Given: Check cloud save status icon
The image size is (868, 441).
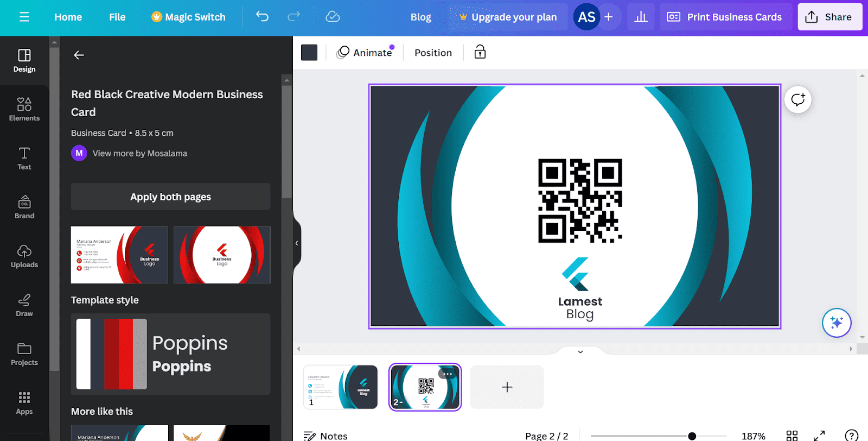Looking at the screenshot, I should [333, 17].
